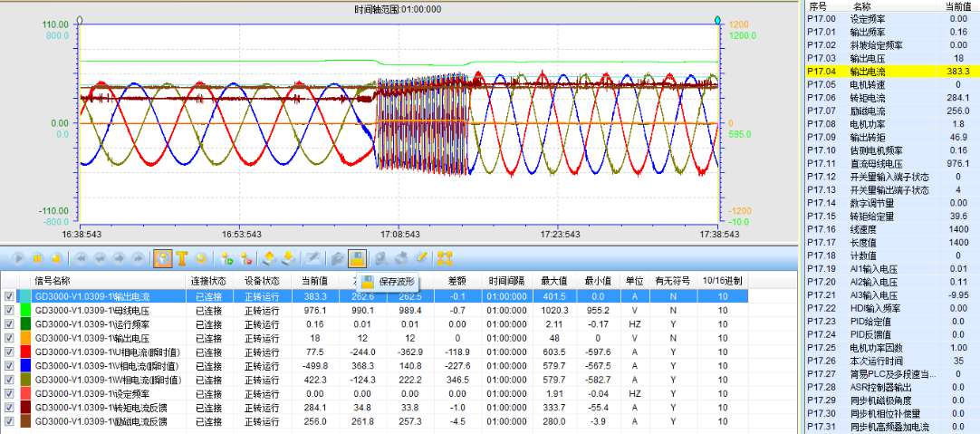
Task: Click the cyan cursor marker atop the chart
Action: point(718,20)
